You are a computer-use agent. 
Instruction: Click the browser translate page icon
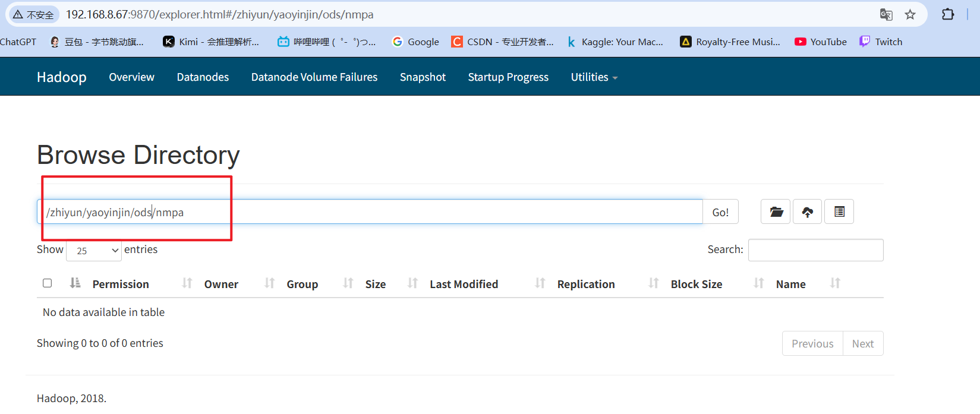click(x=886, y=15)
